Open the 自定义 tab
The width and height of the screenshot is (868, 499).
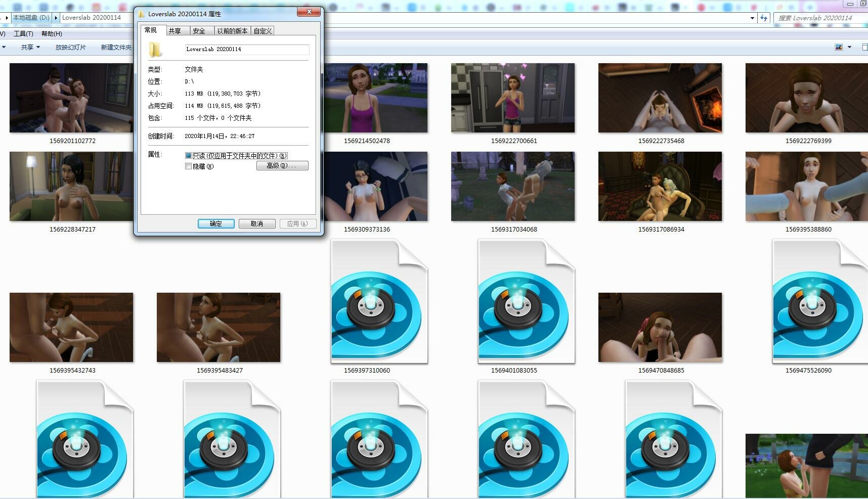tap(263, 31)
